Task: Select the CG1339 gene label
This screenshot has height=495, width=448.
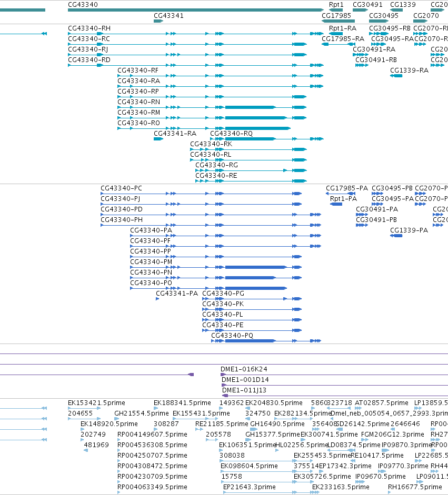Action: (x=403, y=5)
